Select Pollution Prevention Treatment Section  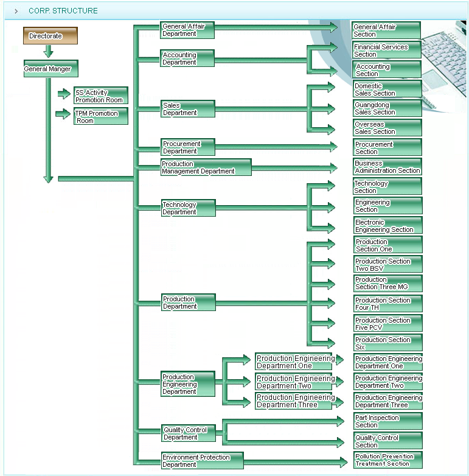coord(387,460)
